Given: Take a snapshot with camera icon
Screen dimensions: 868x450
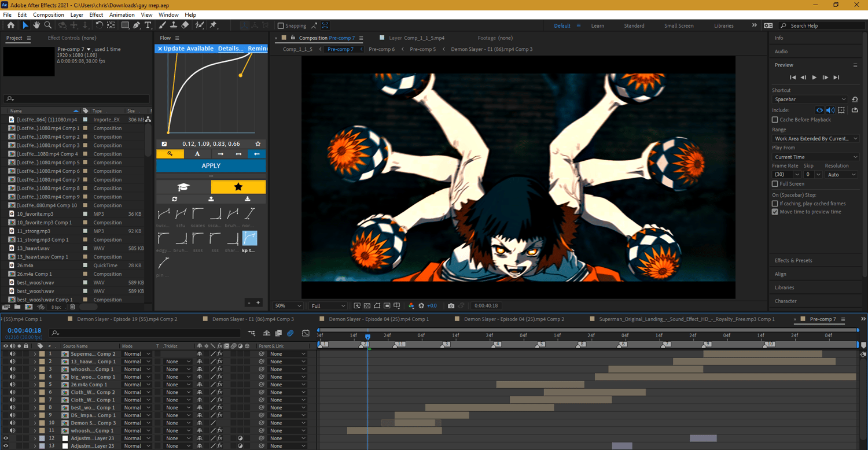Looking at the screenshot, I should (x=451, y=305).
